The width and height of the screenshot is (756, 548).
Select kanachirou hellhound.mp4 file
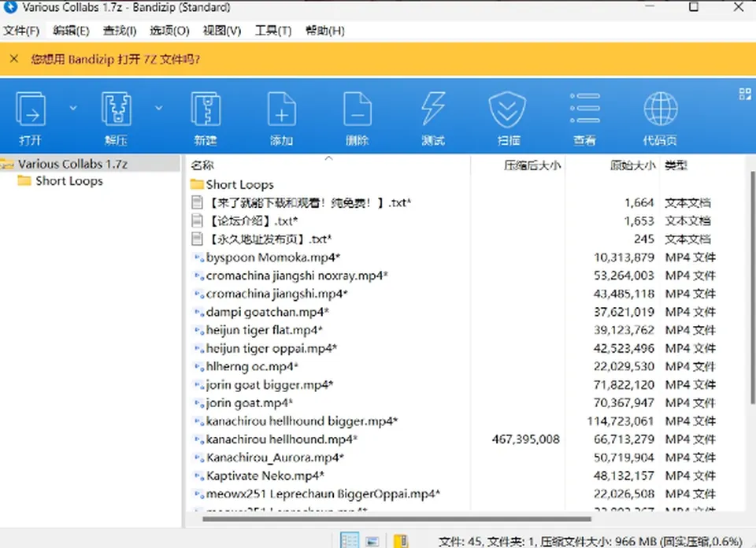point(282,439)
